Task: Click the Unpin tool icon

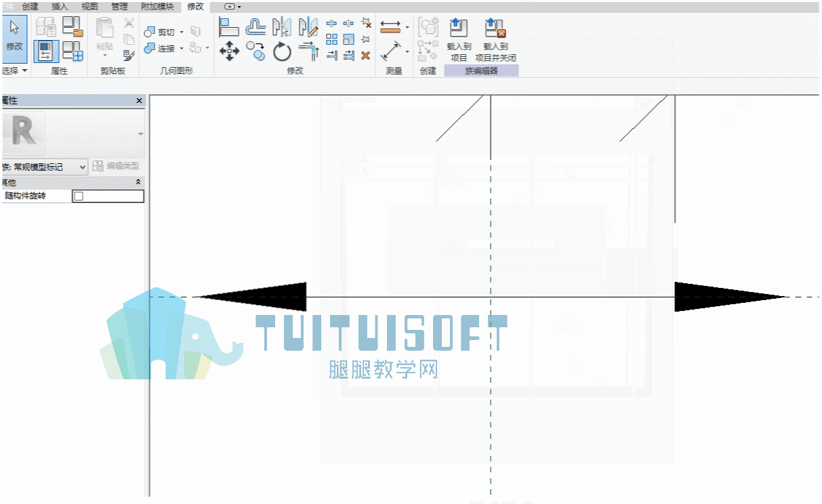Action: pyautogui.click(x=366, y=23)
